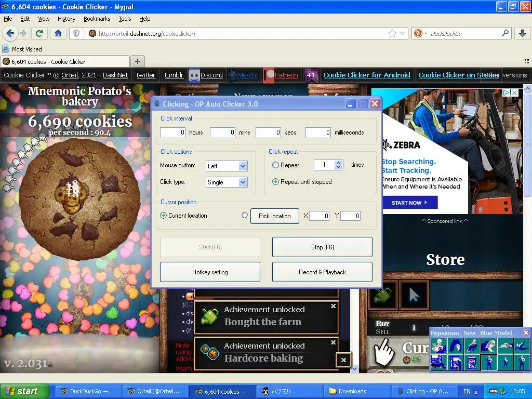Open the History menu

pyautogui.click(x=66, y=19)
